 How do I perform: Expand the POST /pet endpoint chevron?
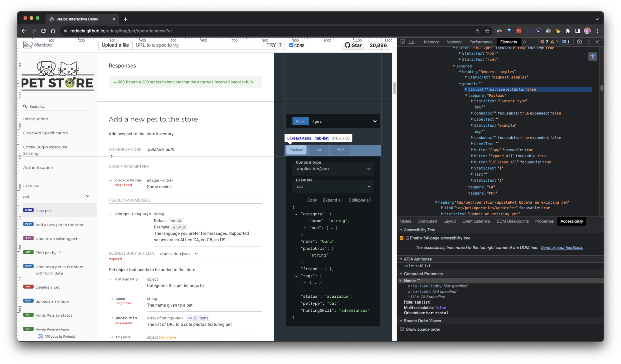[375, 121]
